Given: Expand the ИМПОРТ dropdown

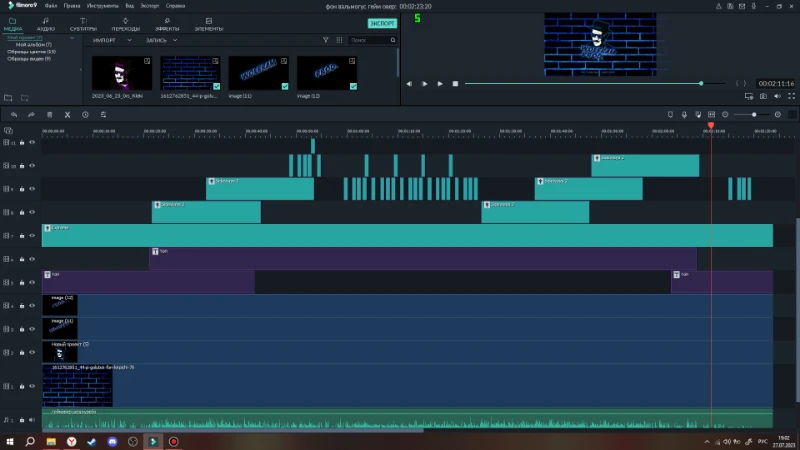Looking at the screenshot, I should pos(130,40).
